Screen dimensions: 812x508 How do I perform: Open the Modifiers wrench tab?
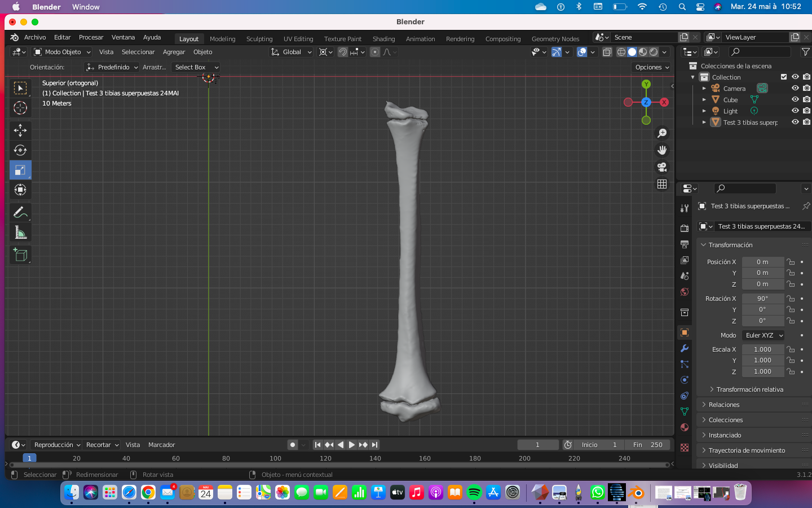(685, 348)
